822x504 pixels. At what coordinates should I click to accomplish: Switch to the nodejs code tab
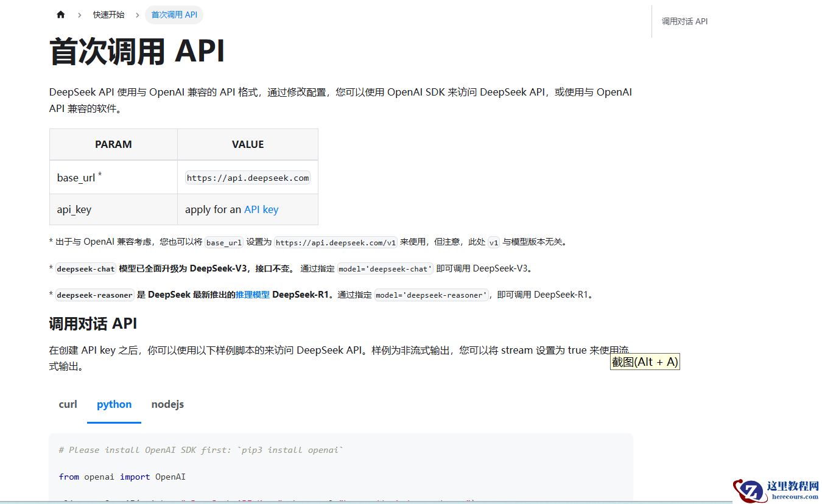tap(167, 404)
